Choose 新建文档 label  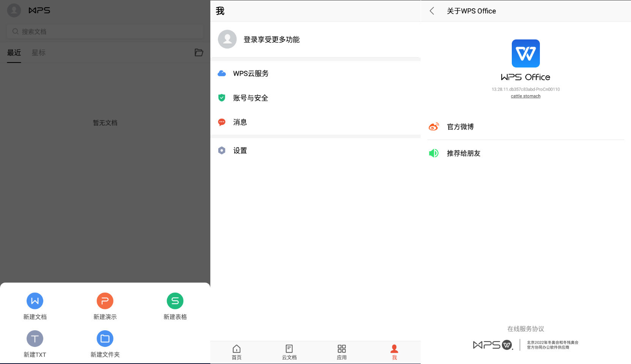pos(35,317)
